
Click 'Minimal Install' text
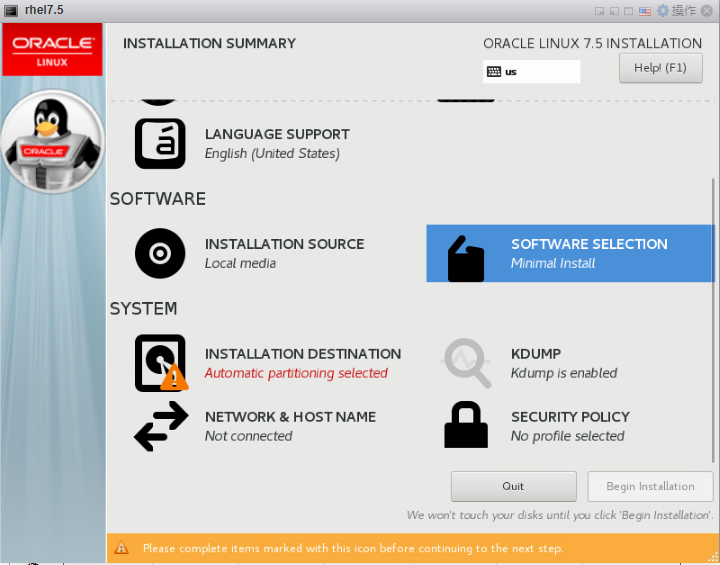point(553,263)
